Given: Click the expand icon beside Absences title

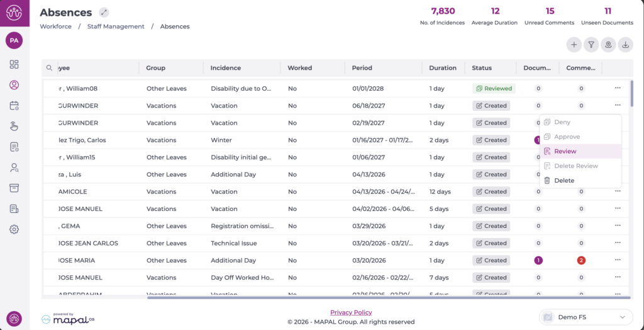Looking at the screenshot, I should (x=104, y=13).
